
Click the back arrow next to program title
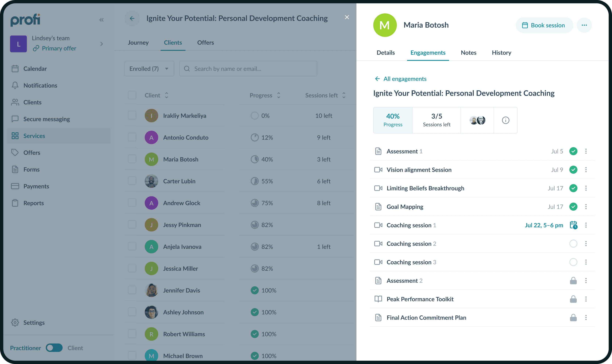coord(132,18)
